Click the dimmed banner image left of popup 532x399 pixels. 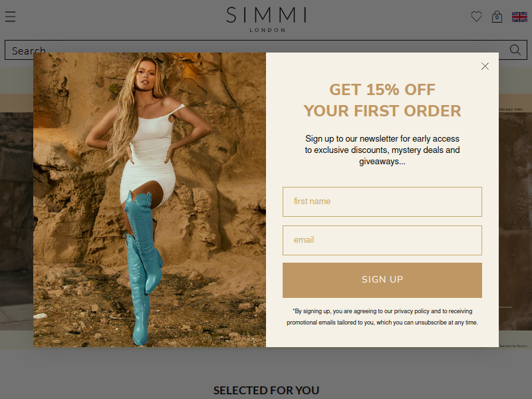(x=17, y=221)
